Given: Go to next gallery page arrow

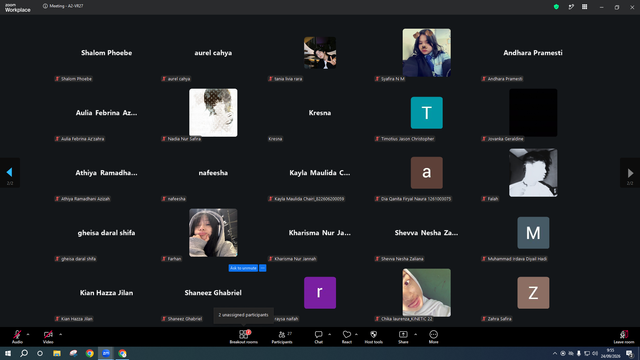Looking at the screenshot, I should point(630,173).
